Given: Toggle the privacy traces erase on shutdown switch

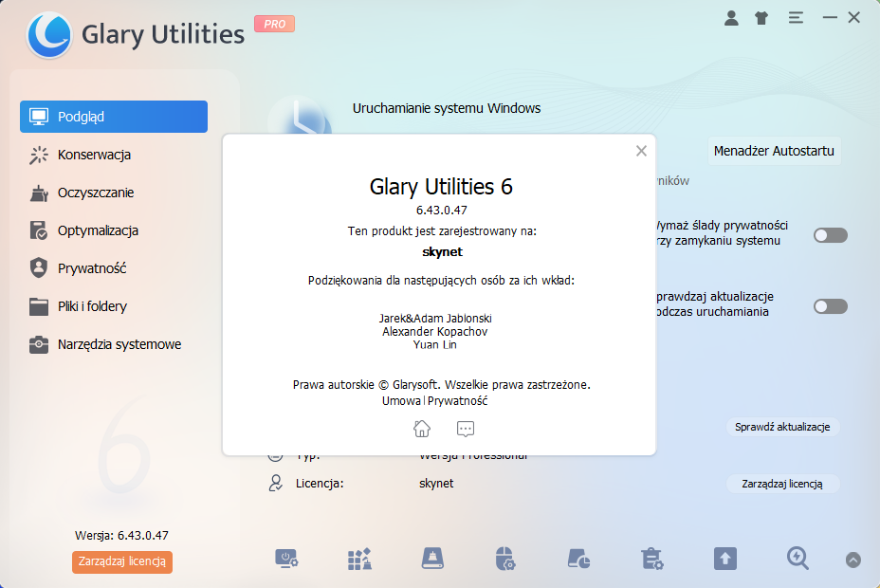Looking at the screenshot, I should [831, 235].
